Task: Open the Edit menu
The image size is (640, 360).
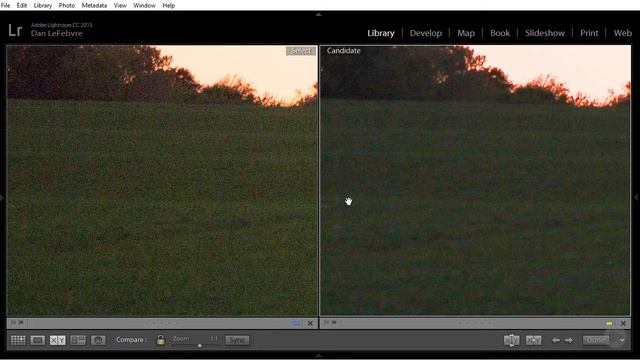Action: tap(22, 5)
